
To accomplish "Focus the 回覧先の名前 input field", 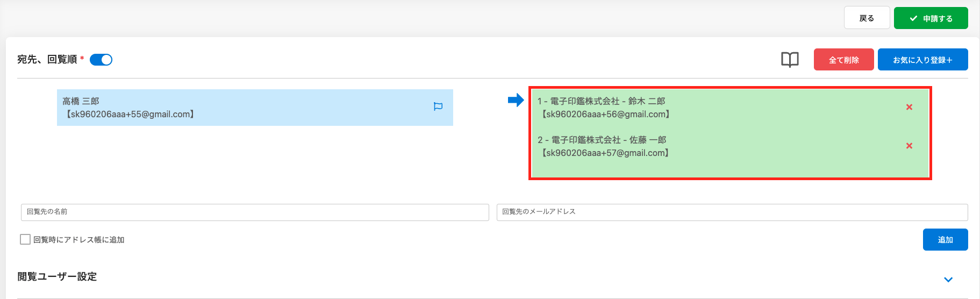I will (255, 212).
